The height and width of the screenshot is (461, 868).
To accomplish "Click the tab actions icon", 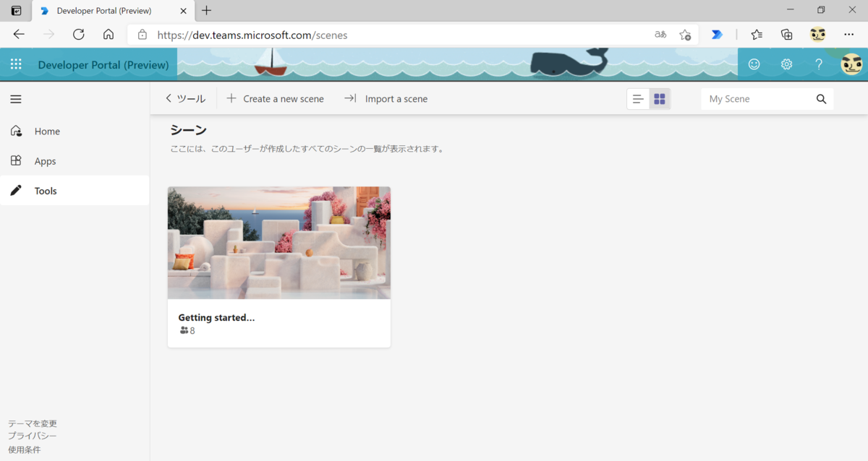I will click(16, 11).
